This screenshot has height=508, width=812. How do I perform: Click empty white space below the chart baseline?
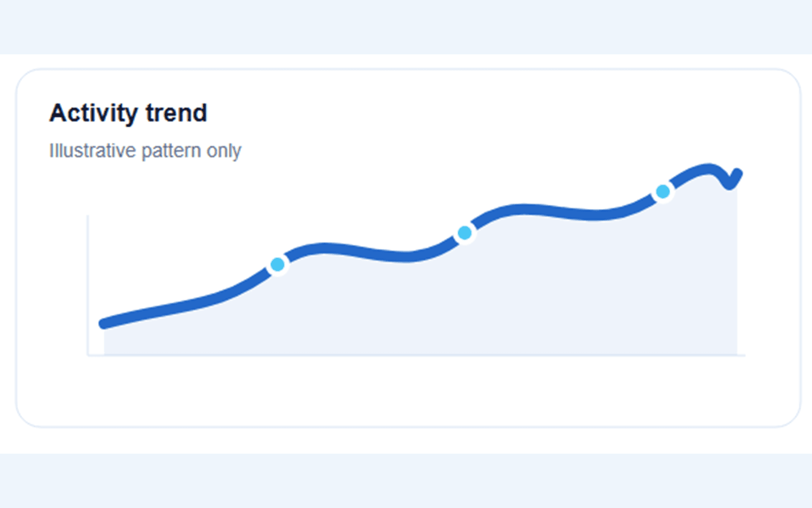[406, 390]
